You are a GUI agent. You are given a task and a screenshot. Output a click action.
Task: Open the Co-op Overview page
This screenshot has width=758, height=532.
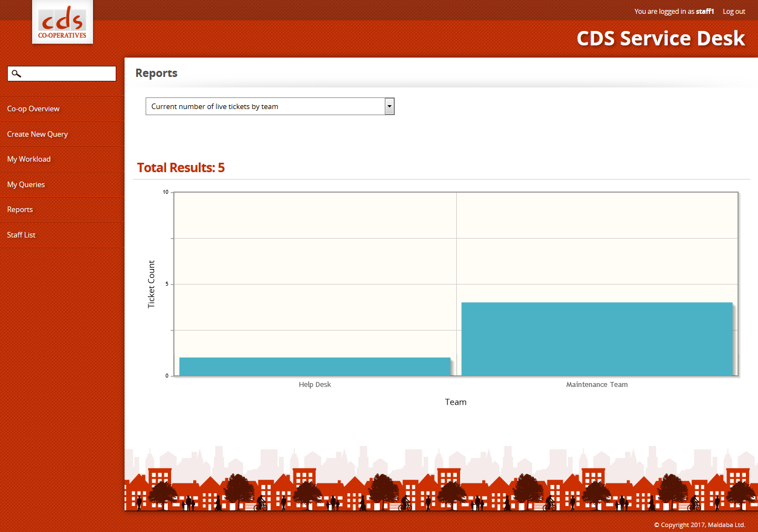tap(33, 109)
